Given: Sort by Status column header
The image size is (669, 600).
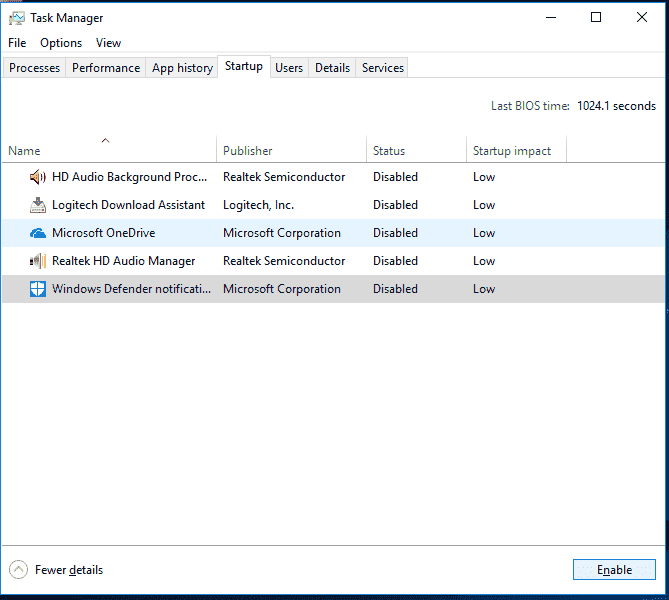Looking at the screenshot, I should pyautogui.click(x=389, y=151).
